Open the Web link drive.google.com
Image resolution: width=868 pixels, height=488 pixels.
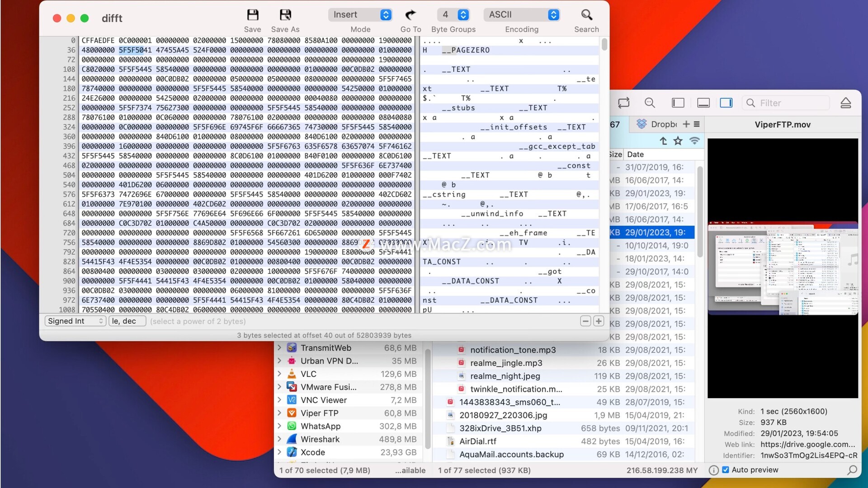(x=807, y=445)
